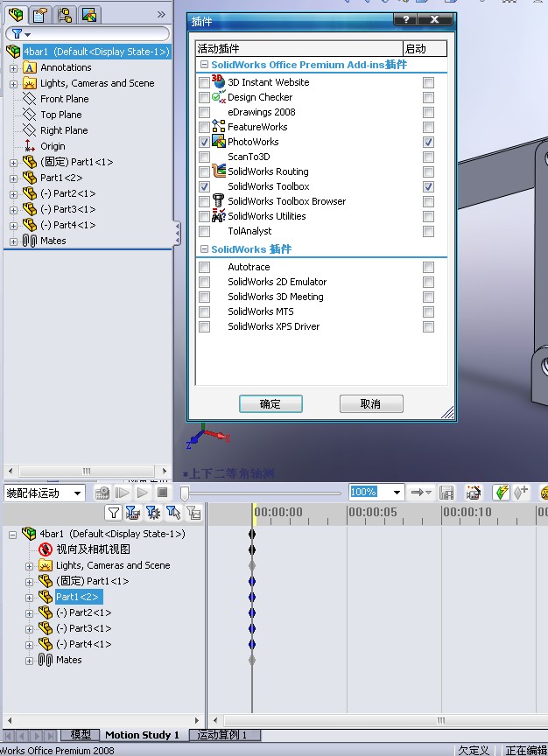Collapse 4bar1 in the motion study tree
Image resolution: width=548 pixels, height=756 pixels.
tap(13, 535)
